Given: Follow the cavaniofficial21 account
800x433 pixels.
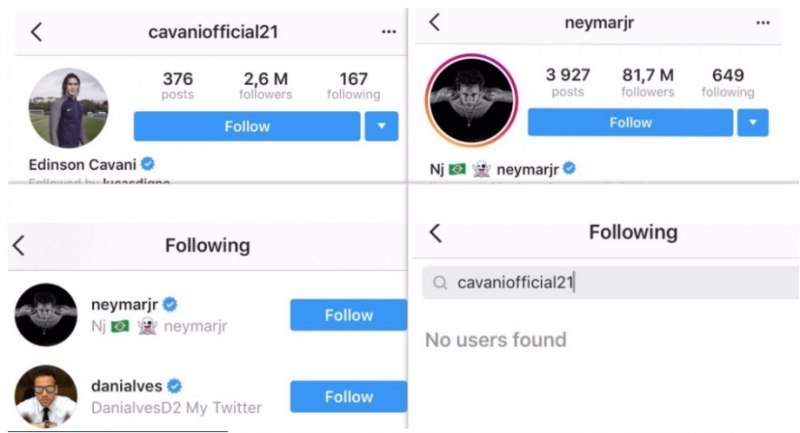Looking at the screenshot, I should [247, 127].
